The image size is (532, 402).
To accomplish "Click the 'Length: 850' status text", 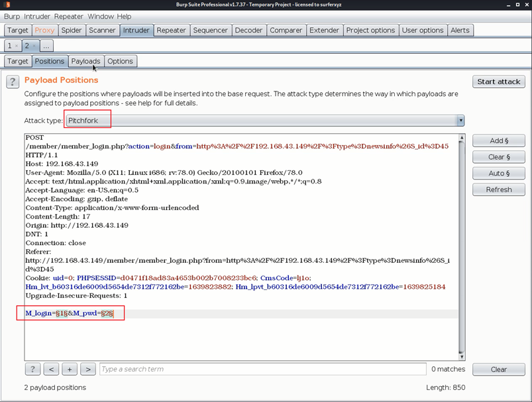I will tap(445, 387).
